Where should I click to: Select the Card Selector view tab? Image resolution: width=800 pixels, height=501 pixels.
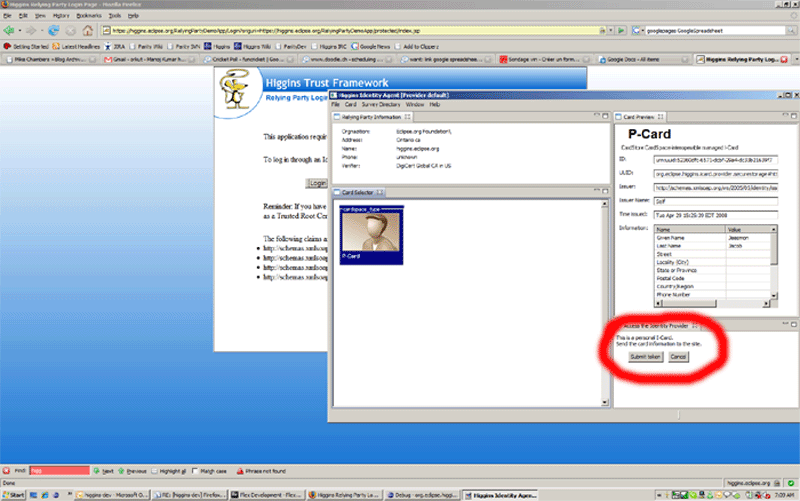[358, 192]
